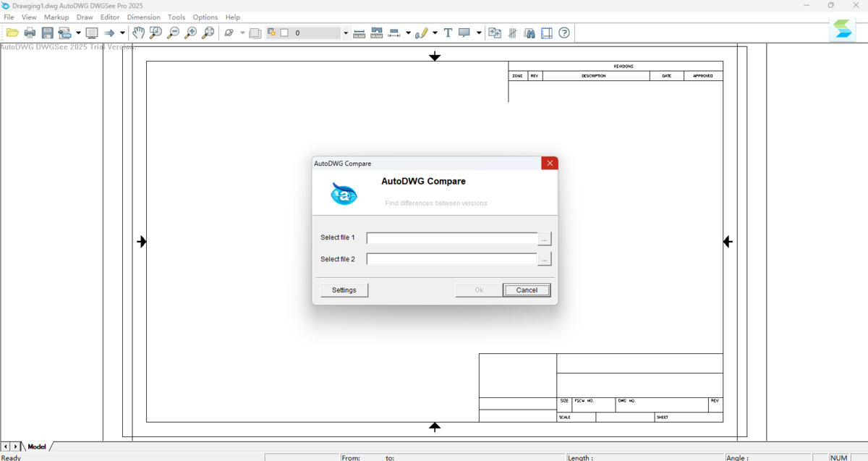Open help via question mark icon
Image resolution: width=868 pixels, height=461 pixels.
coord(564,33)
